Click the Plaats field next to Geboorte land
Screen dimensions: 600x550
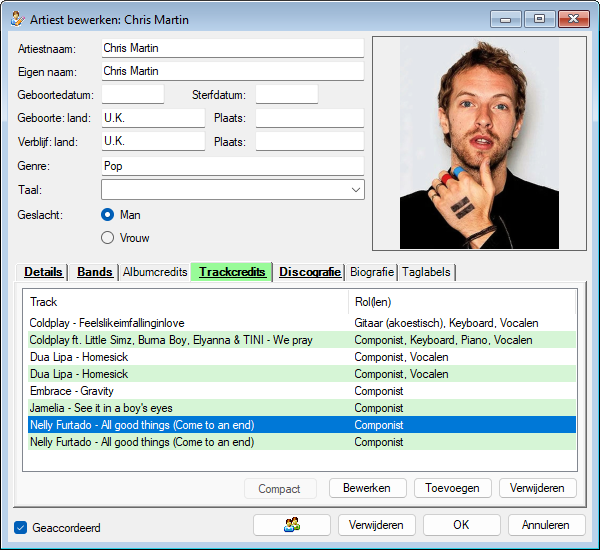[x=310, y=118]
